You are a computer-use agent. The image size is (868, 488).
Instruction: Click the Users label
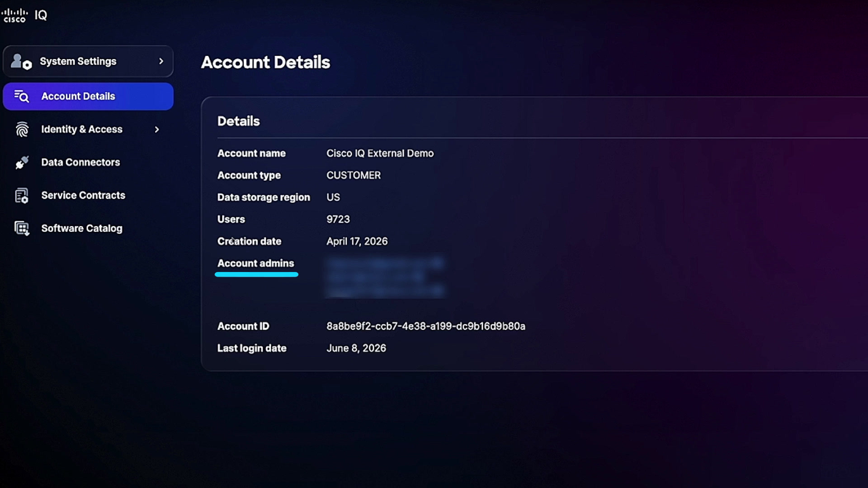point(231,219)
